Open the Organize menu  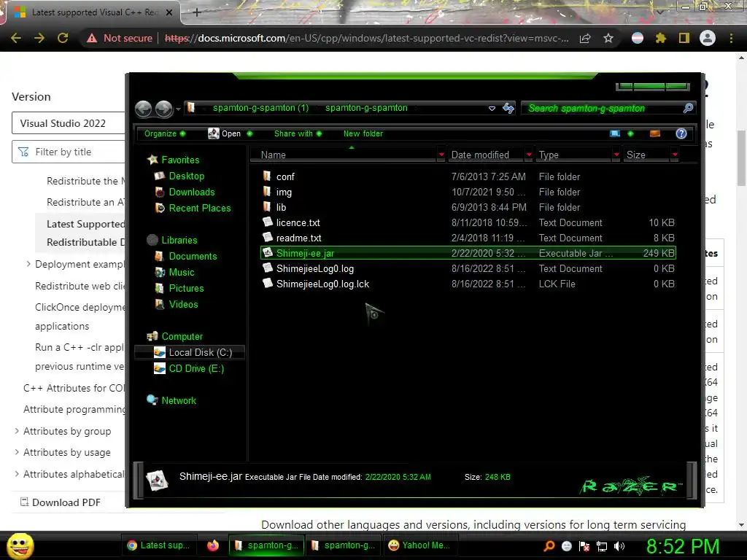tap(165, 133)
